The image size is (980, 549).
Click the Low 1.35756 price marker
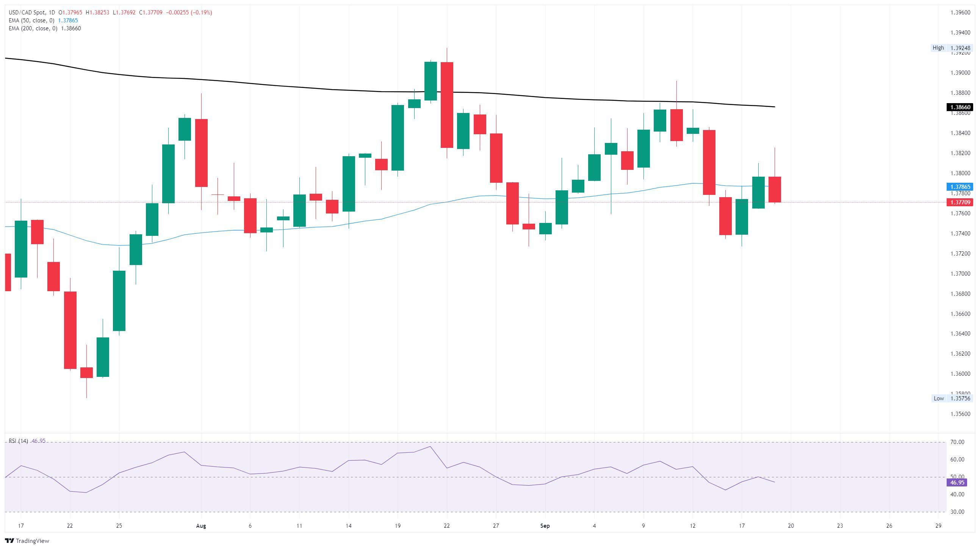click(952, 398)
